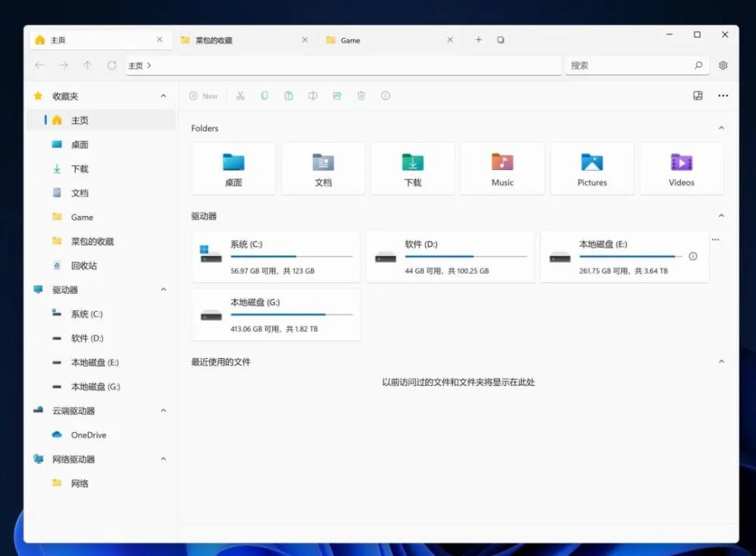Select 主页 in the sidebar

pyautogui.click(x=101, y=120)
